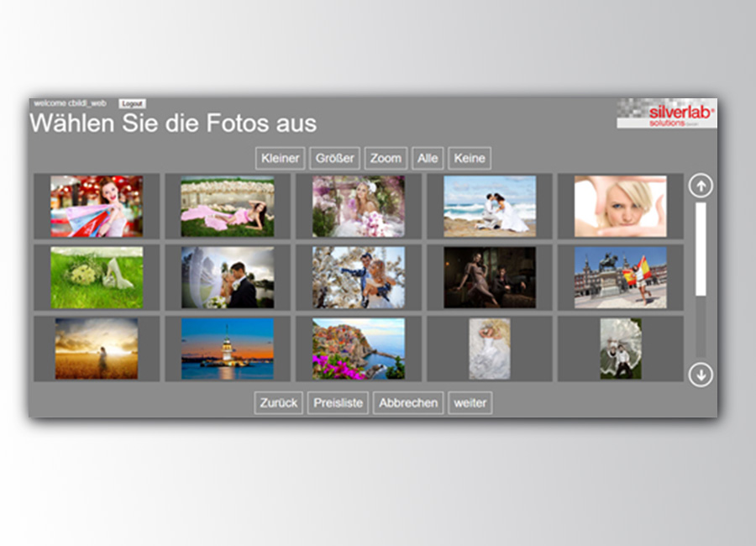Click the scroll down arrow icon
The height and width of the screenshot is (546, 756).
click(x=700, y=374)
